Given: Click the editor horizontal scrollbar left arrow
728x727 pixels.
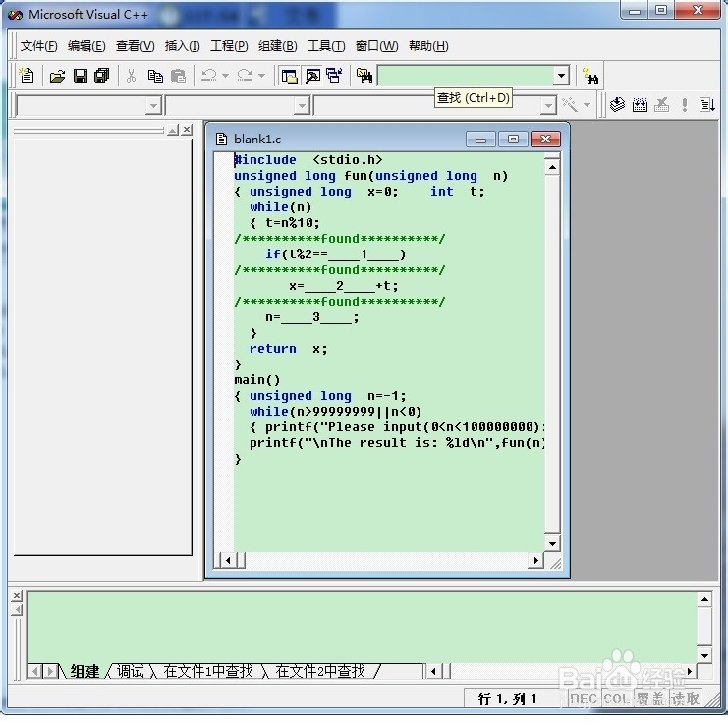Looking at the screenshot, I should coord(228,560).
